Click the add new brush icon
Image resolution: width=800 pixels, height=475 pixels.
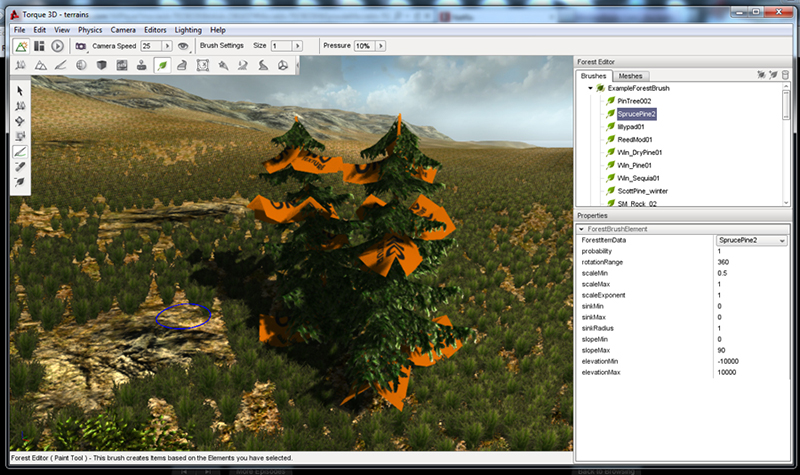click(760, 75)
